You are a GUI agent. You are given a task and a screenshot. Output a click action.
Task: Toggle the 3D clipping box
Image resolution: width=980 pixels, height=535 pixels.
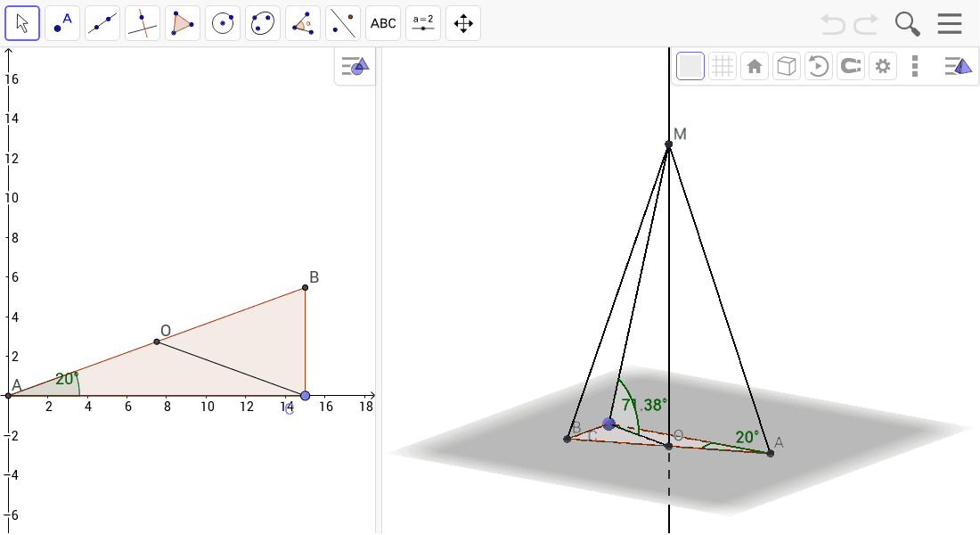tap(787, 66)
